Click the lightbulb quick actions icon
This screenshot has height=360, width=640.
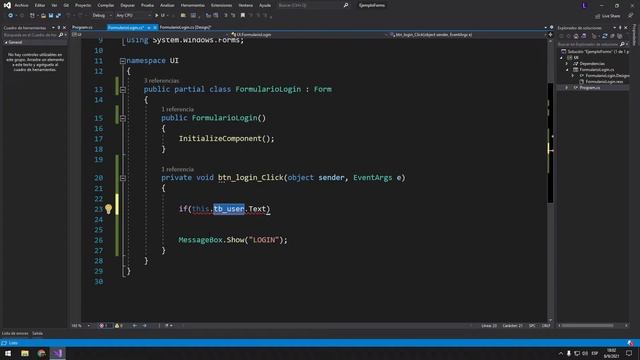108,209
